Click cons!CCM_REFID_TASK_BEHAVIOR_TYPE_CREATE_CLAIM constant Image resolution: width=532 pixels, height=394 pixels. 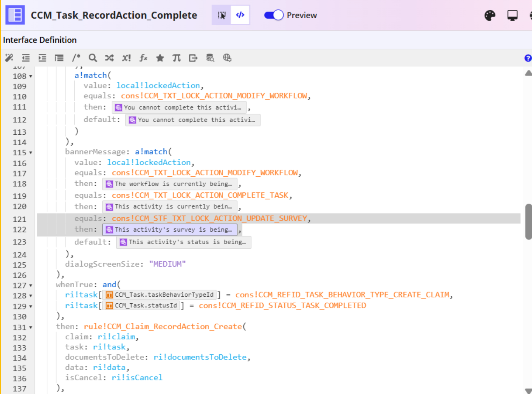pyautogui.click(x=342, y=295)
